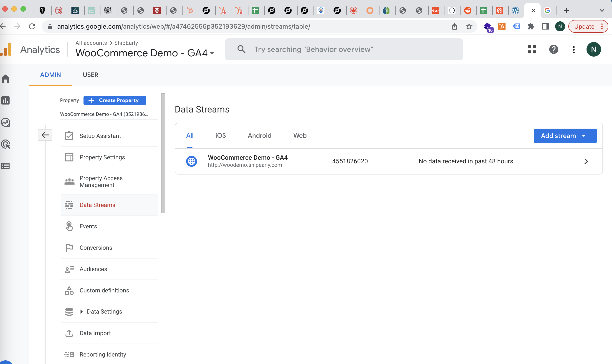Image resolution: width=612 pixels, height=364 pixels.
Task: Click the Create Property button
Action: [x=115, y=100]
